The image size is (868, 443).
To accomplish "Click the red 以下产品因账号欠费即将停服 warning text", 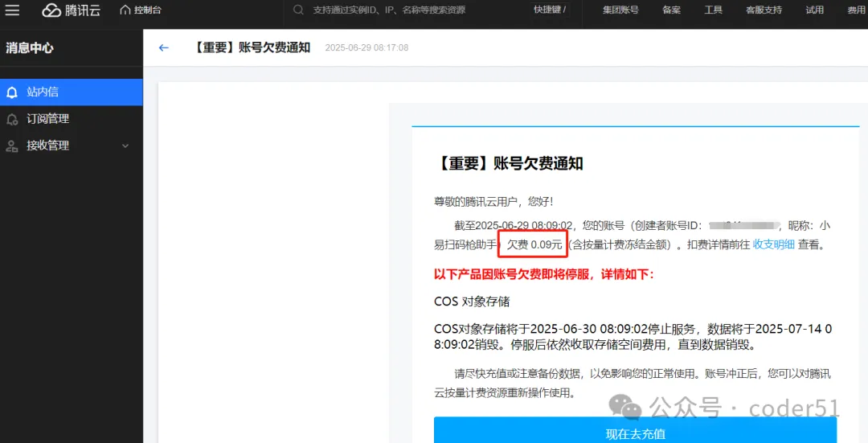I will (x=543, y=274).
